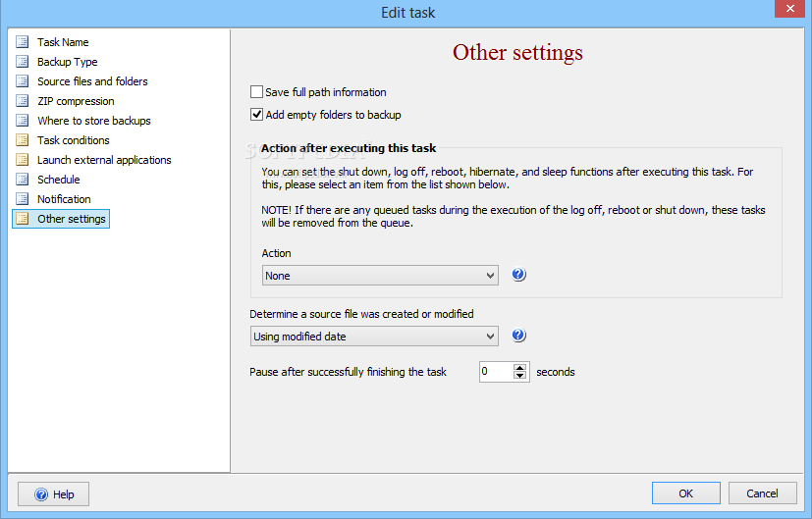Screen dimensions: 812x519
Task: Show the Task conditions page
Action: coord(73,140)
